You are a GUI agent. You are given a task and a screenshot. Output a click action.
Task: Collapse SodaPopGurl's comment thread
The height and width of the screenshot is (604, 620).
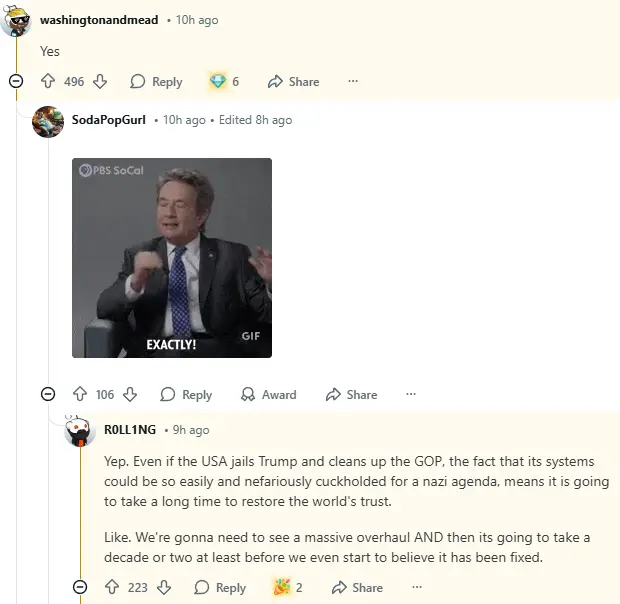tap(48, 394)
